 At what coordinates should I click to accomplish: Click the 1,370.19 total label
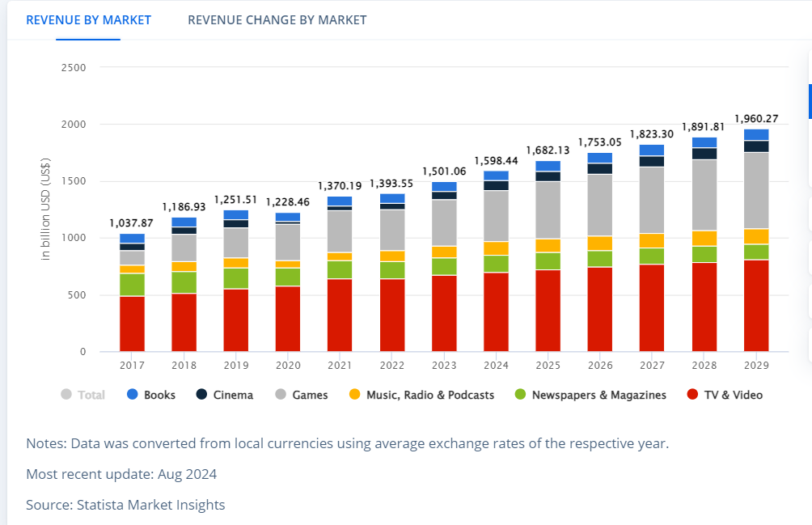coord(340,186)
